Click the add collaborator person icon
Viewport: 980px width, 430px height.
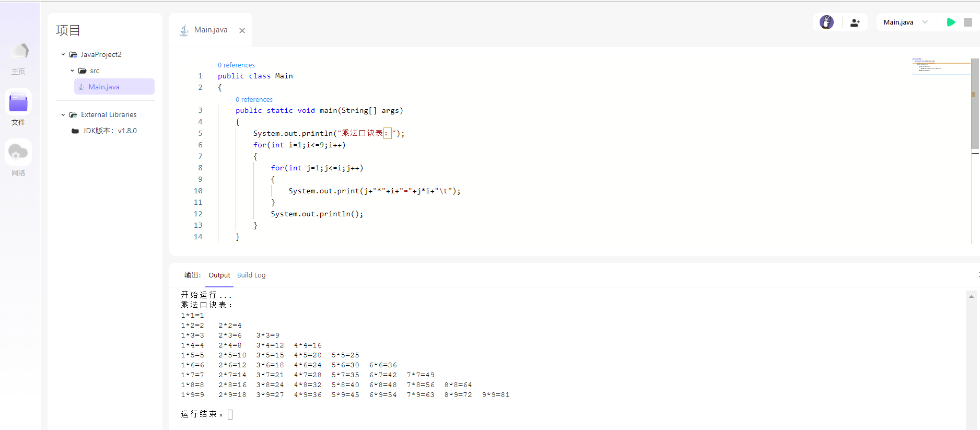(855, 22)
